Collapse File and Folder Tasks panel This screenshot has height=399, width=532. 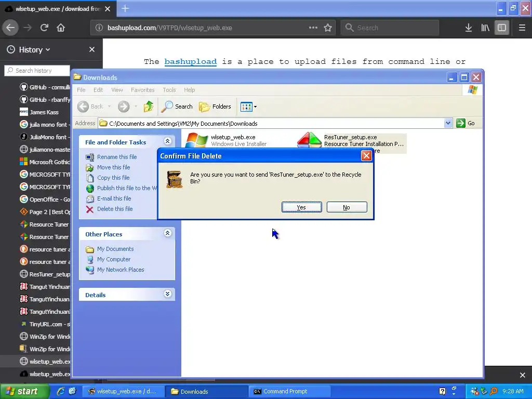tap(167, 141)
